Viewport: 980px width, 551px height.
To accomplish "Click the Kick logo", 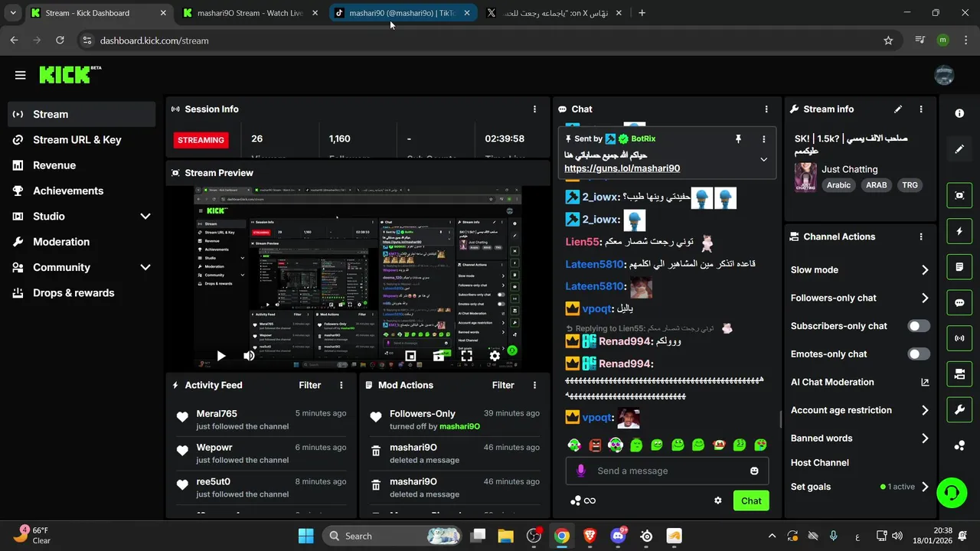I will pyautogui.click(x=69, y=74).
